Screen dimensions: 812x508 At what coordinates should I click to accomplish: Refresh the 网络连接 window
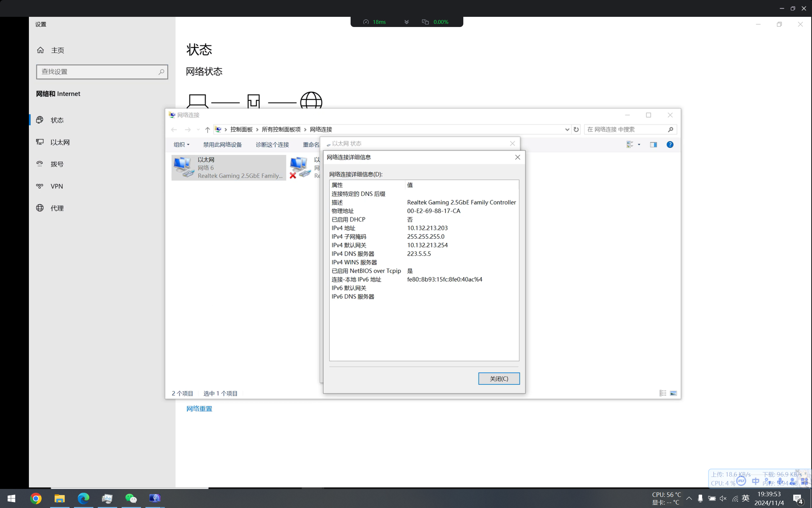tap(576, 130)
